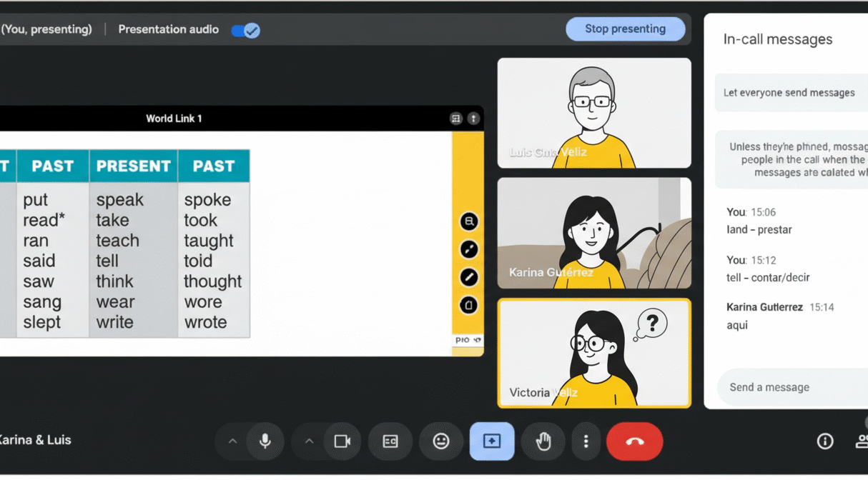Select Victoria Veliz's video tile

point(594,353)
